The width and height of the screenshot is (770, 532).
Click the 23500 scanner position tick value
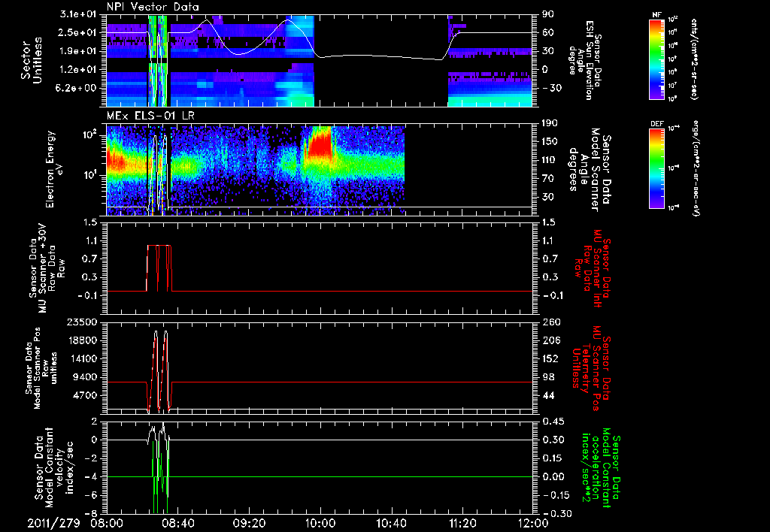81,322
